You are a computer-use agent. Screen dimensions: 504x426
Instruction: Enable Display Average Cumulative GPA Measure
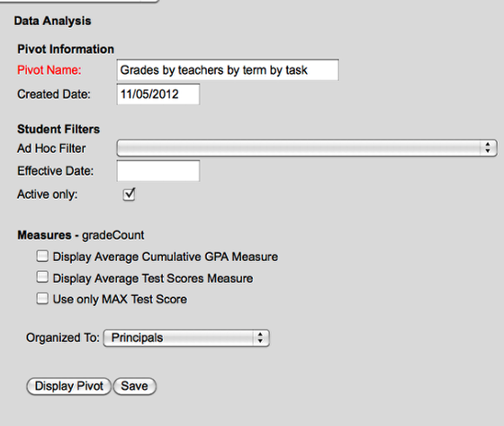(x=42, y=257)
